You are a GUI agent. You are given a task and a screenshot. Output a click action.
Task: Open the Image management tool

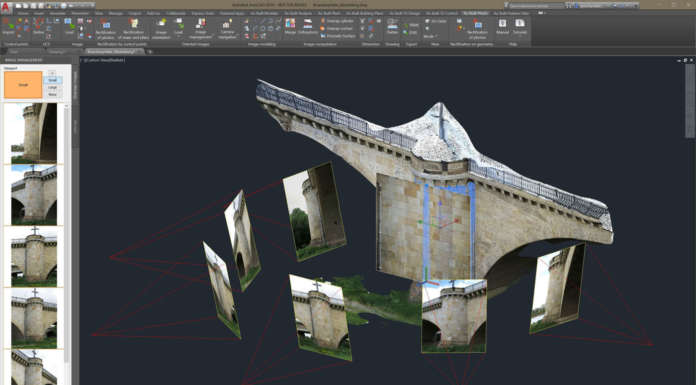click(201, 28)
